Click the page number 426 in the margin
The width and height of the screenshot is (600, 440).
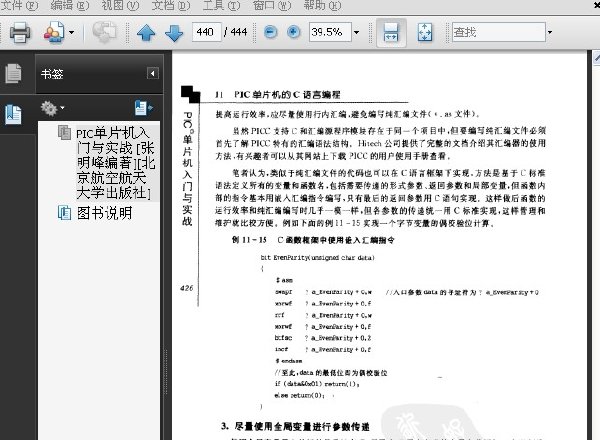pyautogui.click(x=187, y=288)
